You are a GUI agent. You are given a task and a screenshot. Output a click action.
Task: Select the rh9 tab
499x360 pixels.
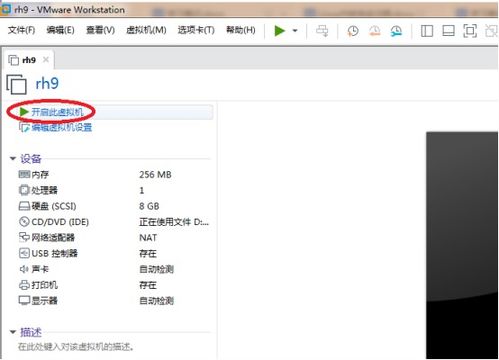pyautogui.click(x=29, y=60)
